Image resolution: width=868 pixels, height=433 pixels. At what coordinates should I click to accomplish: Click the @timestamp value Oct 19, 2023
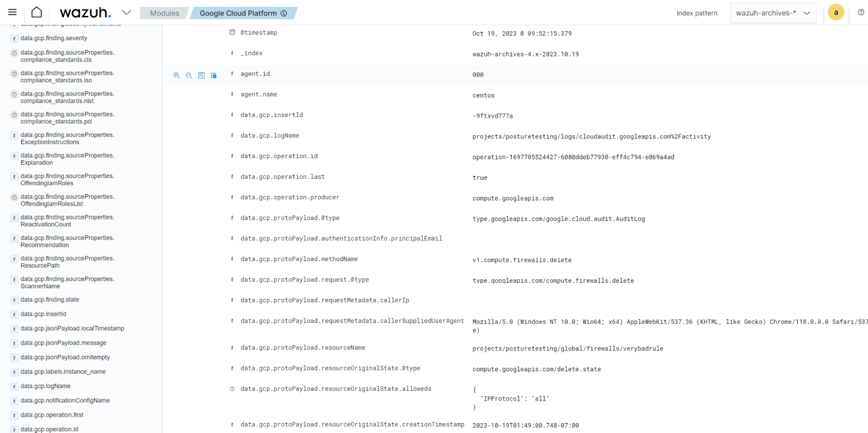pos(522,33)
